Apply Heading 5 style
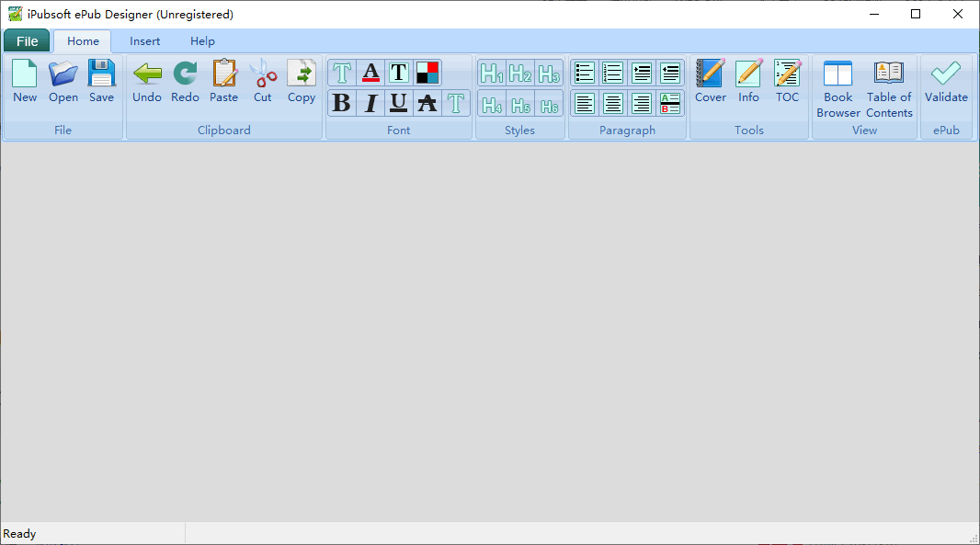Viewport: 980px width, 545px height. [520, 104]
